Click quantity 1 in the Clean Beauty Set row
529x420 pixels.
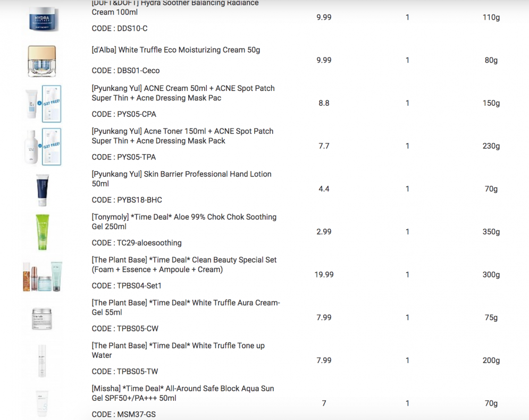click(x=408, y=274)
